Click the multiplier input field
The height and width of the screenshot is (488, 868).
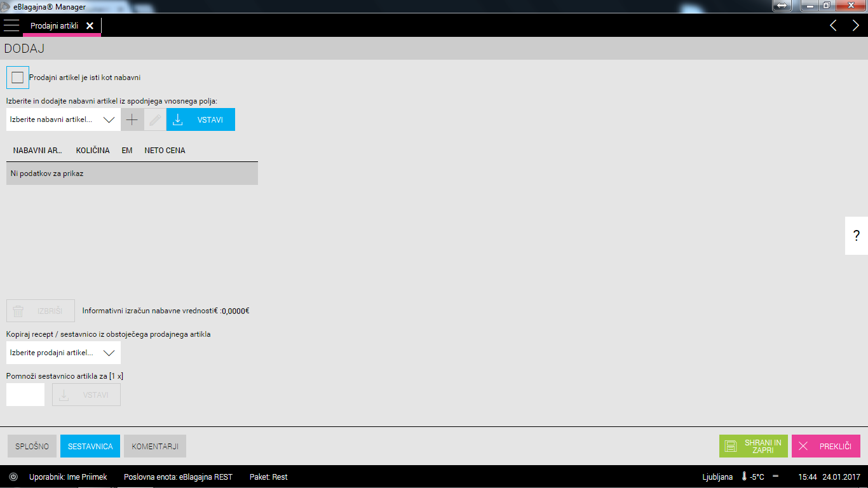25,395
